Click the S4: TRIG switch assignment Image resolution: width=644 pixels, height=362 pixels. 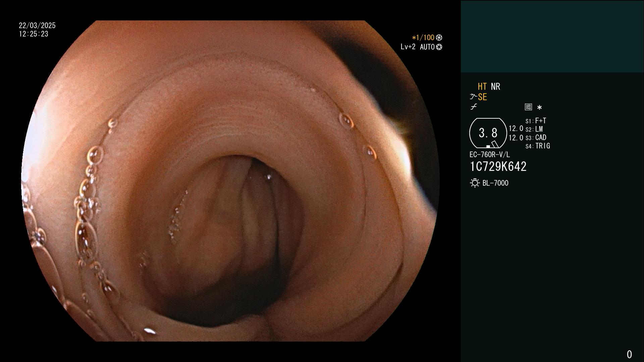click(x=538, y=146)
